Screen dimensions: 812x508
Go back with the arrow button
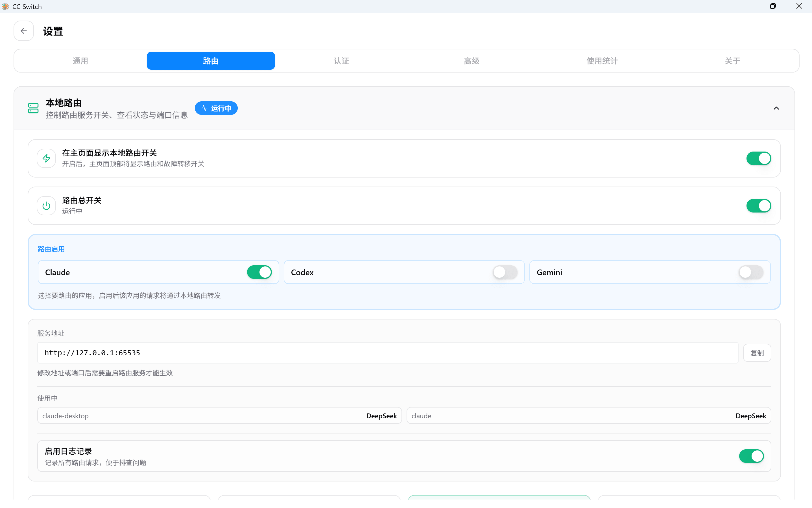23,31
